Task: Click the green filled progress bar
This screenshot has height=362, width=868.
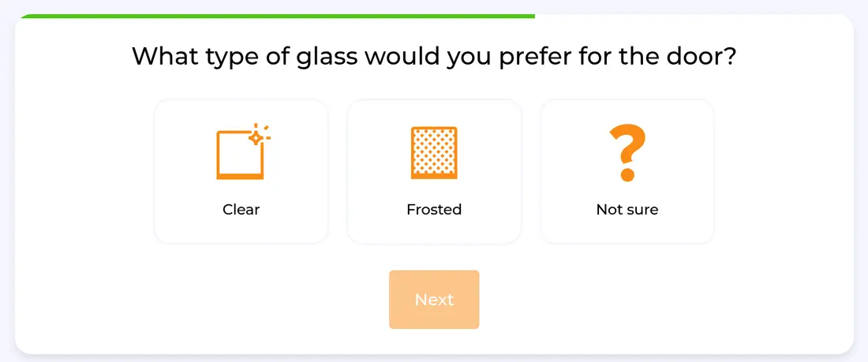Action: coord(277,17)
